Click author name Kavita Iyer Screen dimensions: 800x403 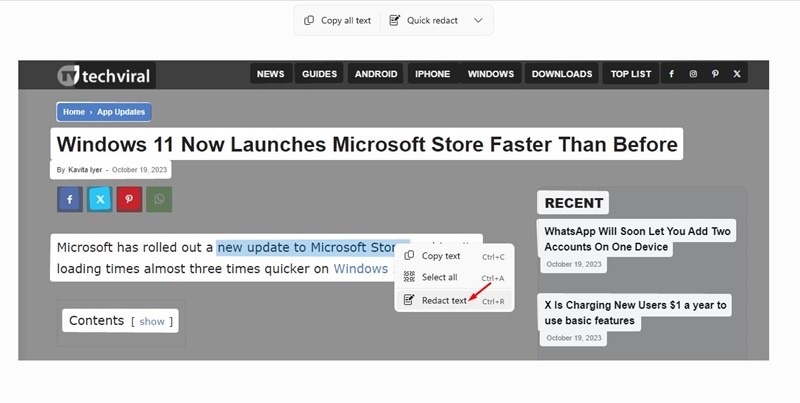[85, 170]
